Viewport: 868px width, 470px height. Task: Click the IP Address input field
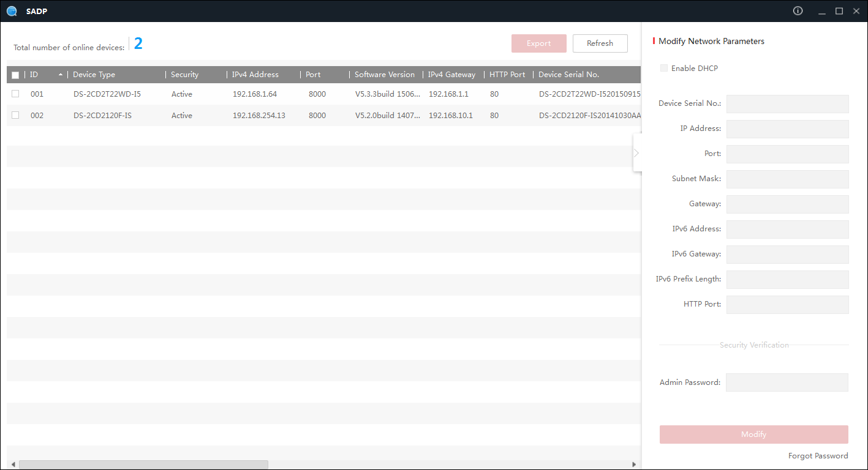787,129
